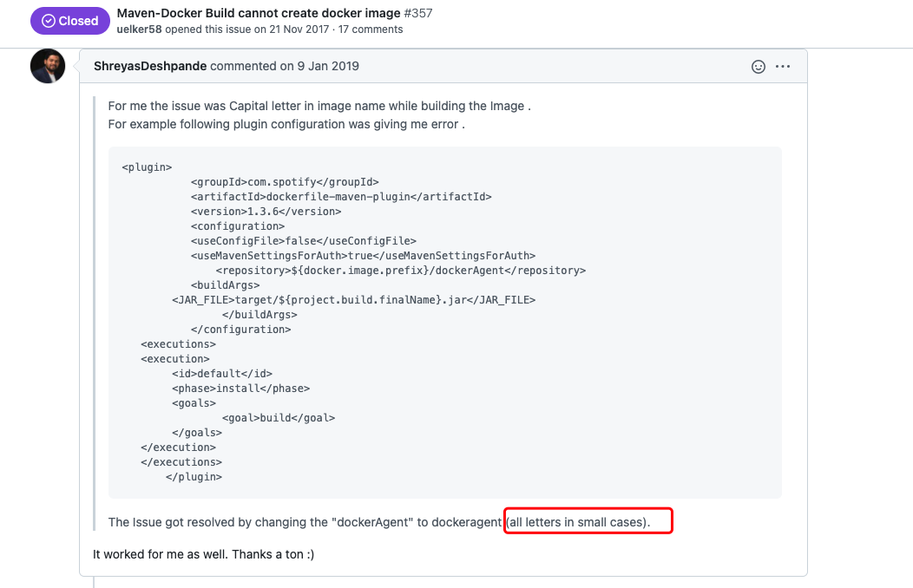
Task: Click the JAR_FILE build argument line
Action: pyautogui.click(x=353, y=300)
